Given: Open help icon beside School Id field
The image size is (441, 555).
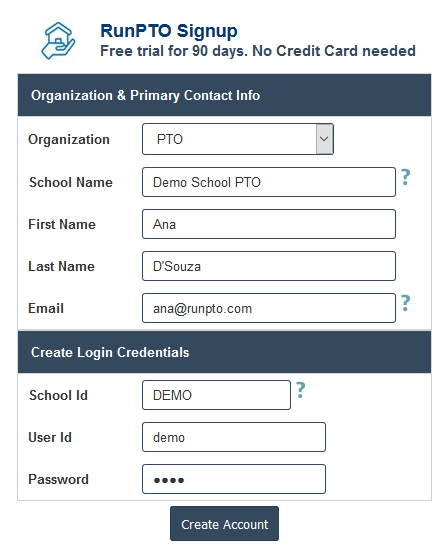Looking at the screenshot, I should (x=300, y=390).
